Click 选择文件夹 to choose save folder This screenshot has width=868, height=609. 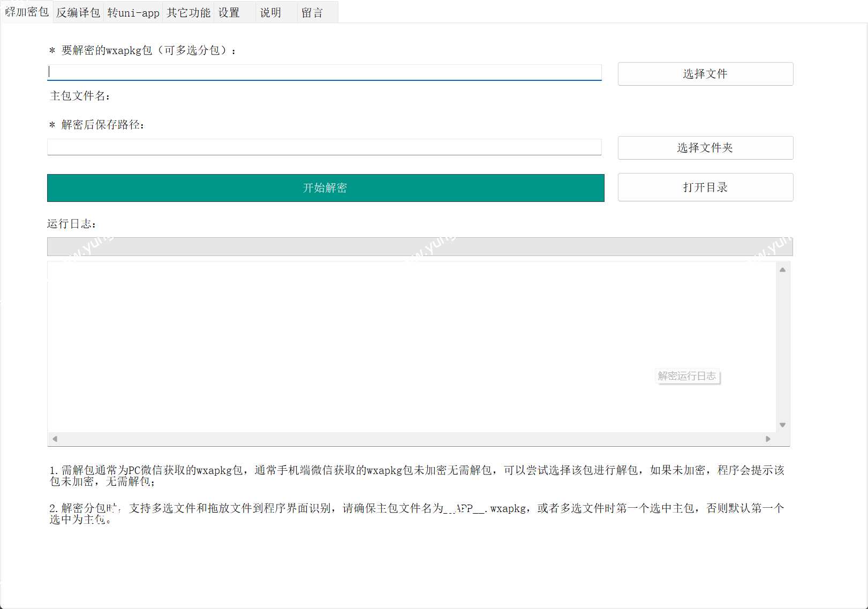tap(705, 147)
